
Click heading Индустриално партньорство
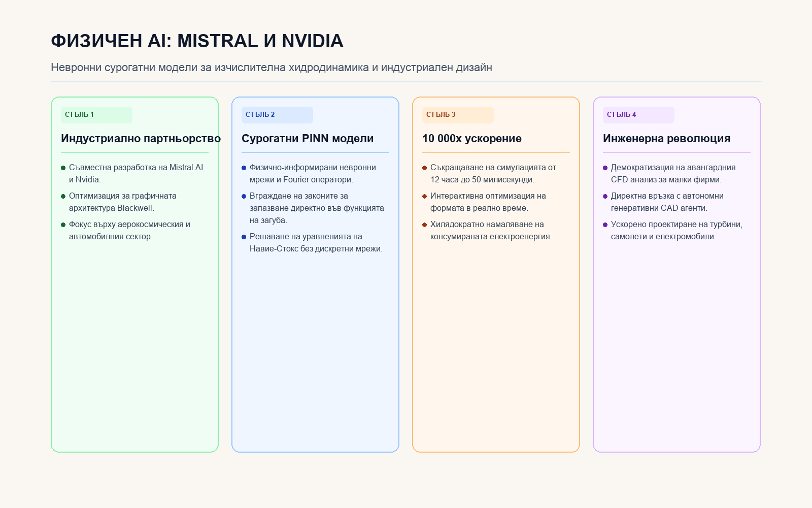click(141, 139)
